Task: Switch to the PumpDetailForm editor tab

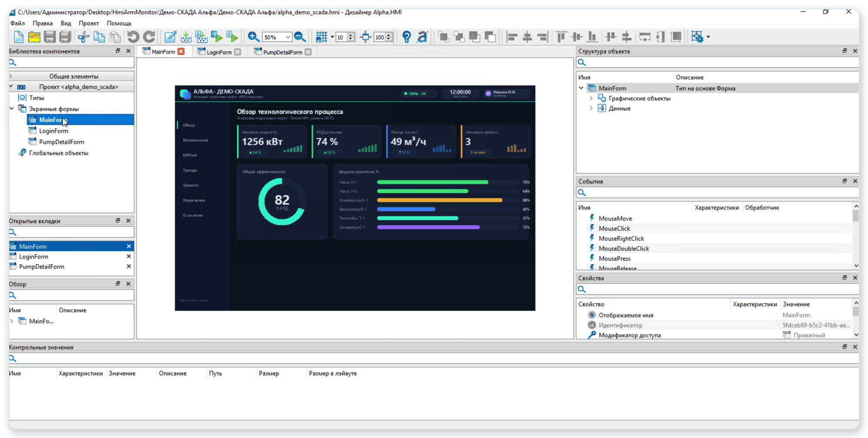Action: tap(283, 52)
